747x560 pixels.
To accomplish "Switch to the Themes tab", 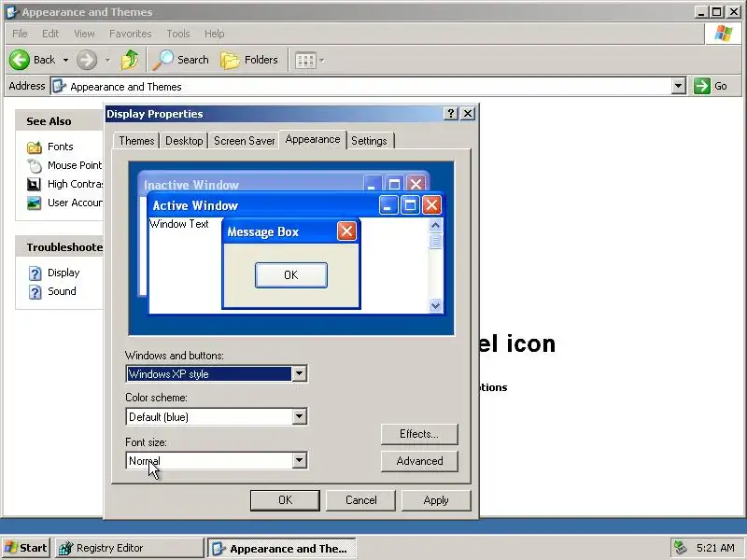I will [136, 141].
